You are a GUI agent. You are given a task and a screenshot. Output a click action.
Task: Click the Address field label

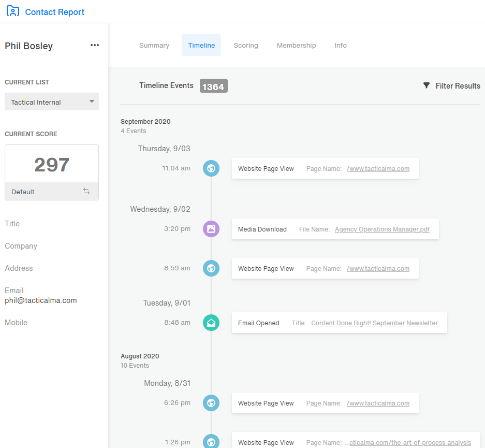point(19,268)
